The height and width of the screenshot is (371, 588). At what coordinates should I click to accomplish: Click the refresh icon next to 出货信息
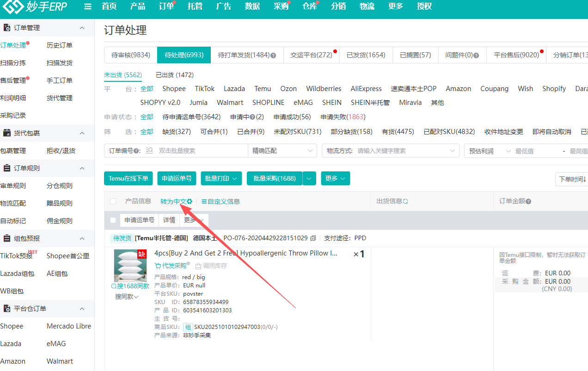(405, 201)
